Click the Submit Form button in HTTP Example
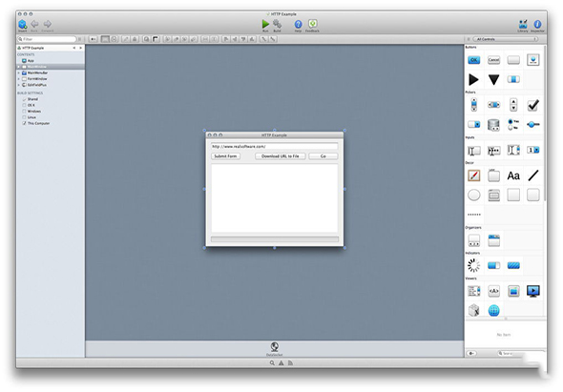 point(225,156)
